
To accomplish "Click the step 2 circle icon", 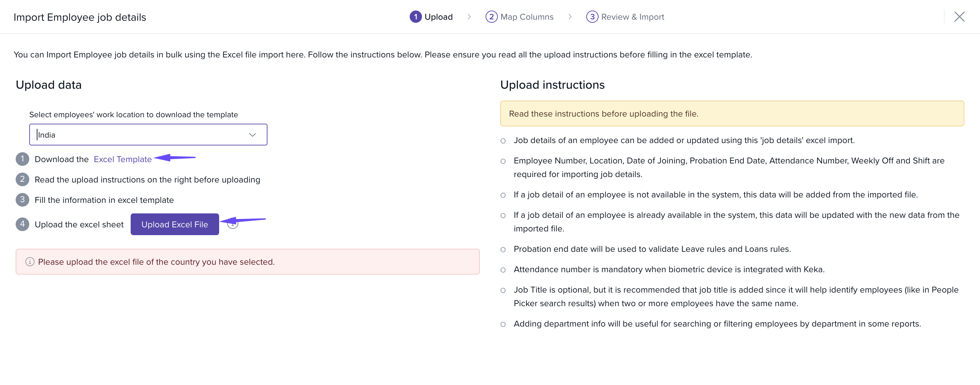I will 491,17.
